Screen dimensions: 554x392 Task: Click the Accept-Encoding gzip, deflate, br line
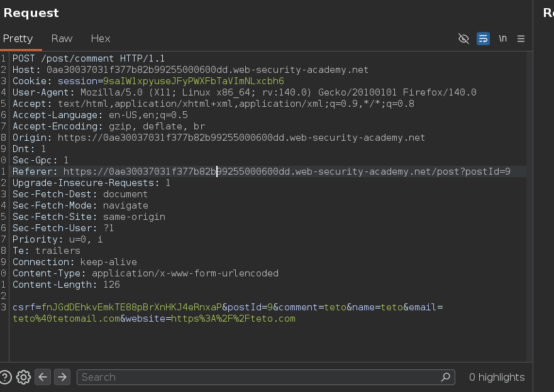109,126
